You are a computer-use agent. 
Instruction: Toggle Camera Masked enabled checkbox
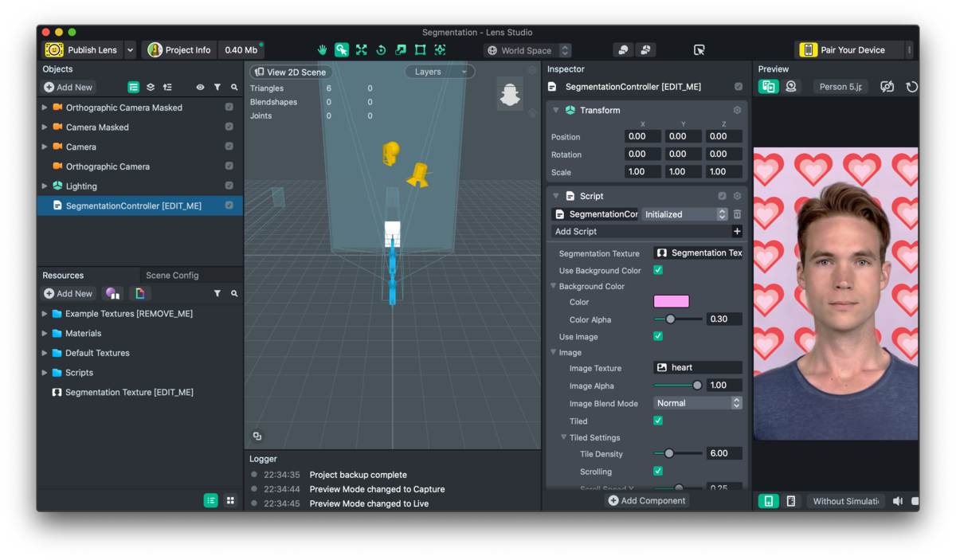pyautogui.click(x=229, y=127)
